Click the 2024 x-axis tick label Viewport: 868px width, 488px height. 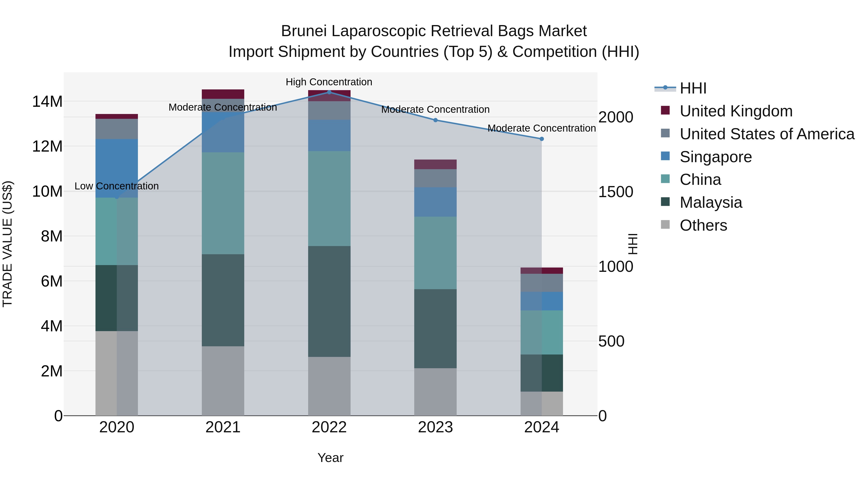pyautogui.click(x=542, y=428)
